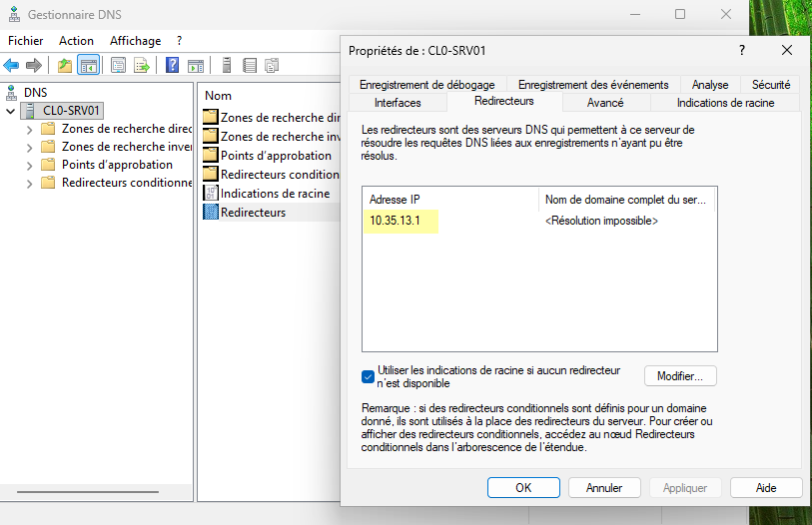Open the Fichier menu
Screen dimensions: 812x525
coord(25,41)
